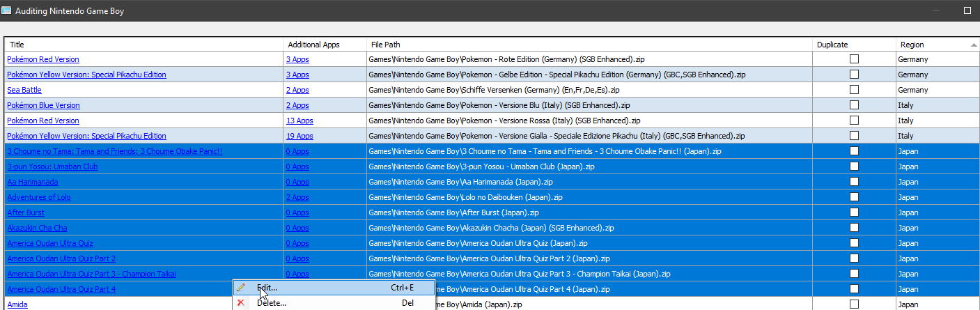
Task: Click the red X icon beside Delete
Action: pos(241,303)
